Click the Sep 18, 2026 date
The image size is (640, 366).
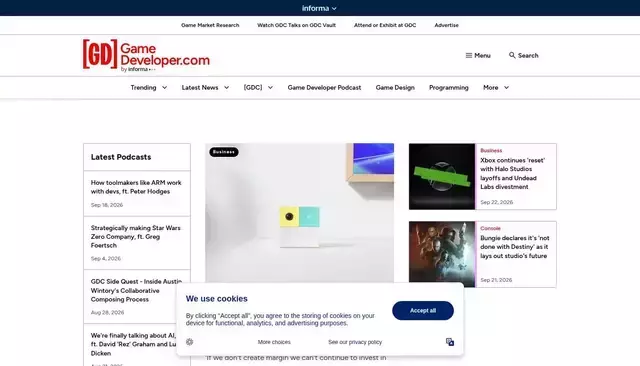coord(107,205)
